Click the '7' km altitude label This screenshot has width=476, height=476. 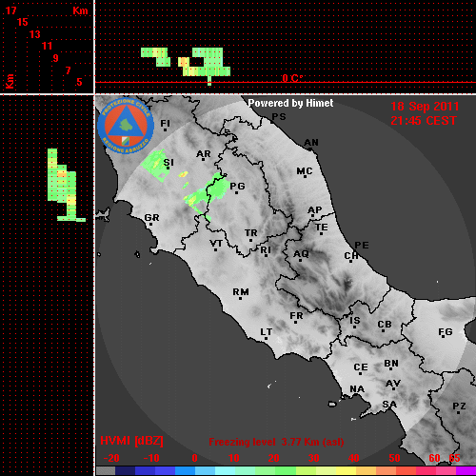point(68,70)
